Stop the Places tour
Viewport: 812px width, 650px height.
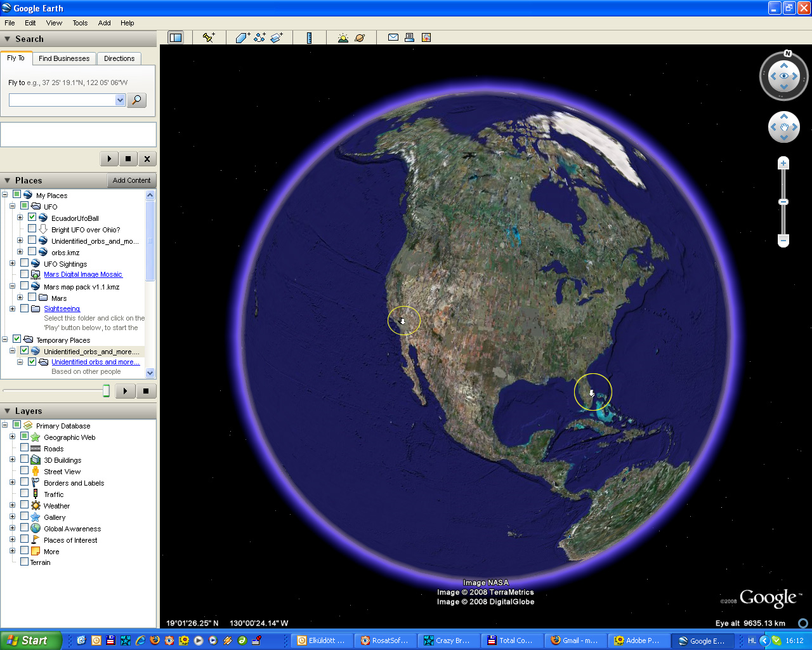tap(146, 391)
